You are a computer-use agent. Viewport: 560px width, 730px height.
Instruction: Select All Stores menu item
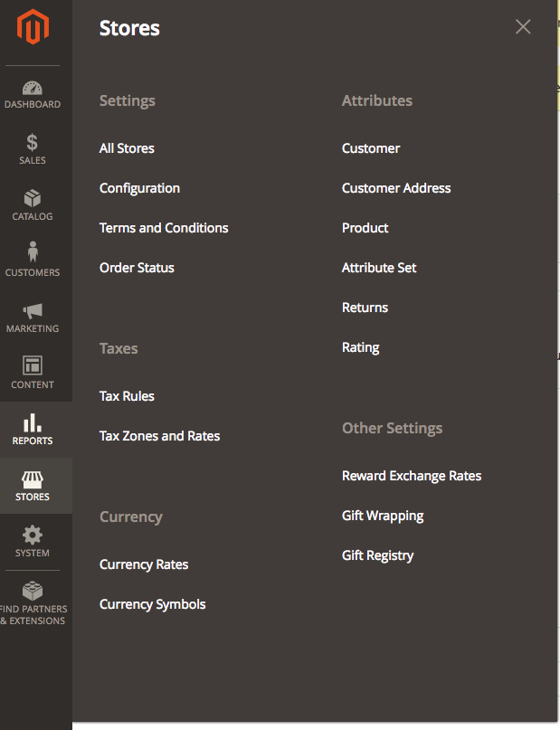pyautogui.click(x=127, y=148)
